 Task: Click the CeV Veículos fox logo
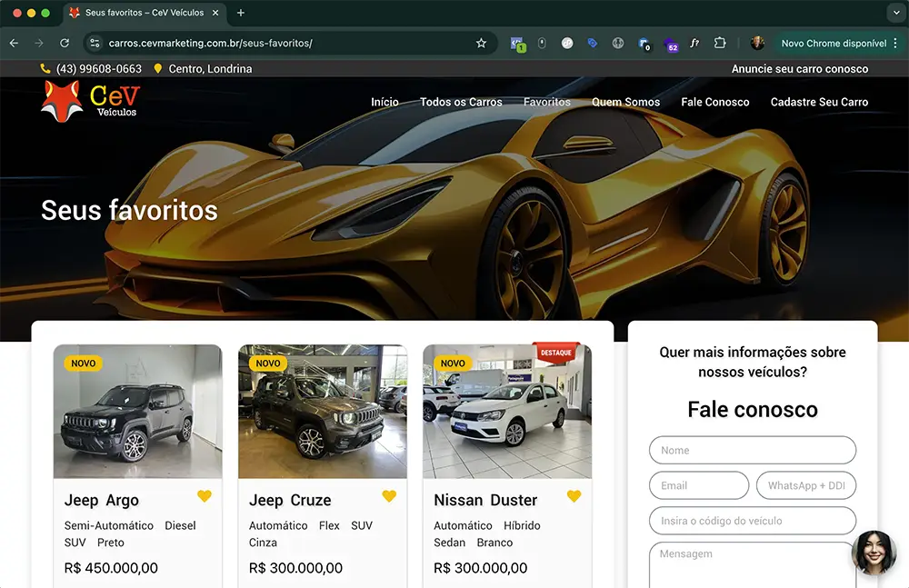pos(90,102)
